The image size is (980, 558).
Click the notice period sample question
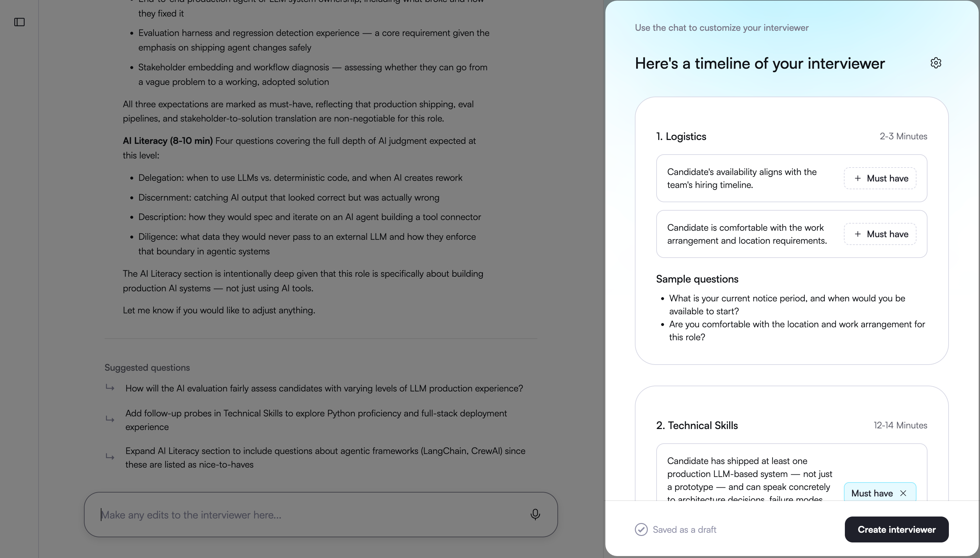point(787,305)
